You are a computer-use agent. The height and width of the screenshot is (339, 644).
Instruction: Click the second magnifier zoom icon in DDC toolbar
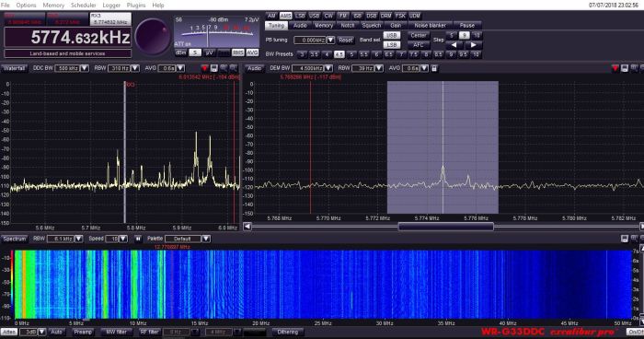tap(234, 68)
